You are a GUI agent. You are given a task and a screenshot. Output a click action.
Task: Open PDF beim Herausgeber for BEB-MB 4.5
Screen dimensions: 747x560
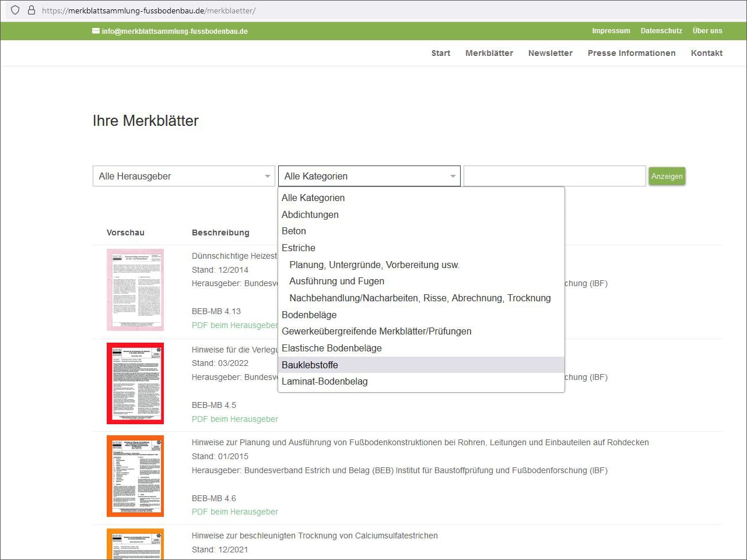pyautogui.click(x=235, y=419)
